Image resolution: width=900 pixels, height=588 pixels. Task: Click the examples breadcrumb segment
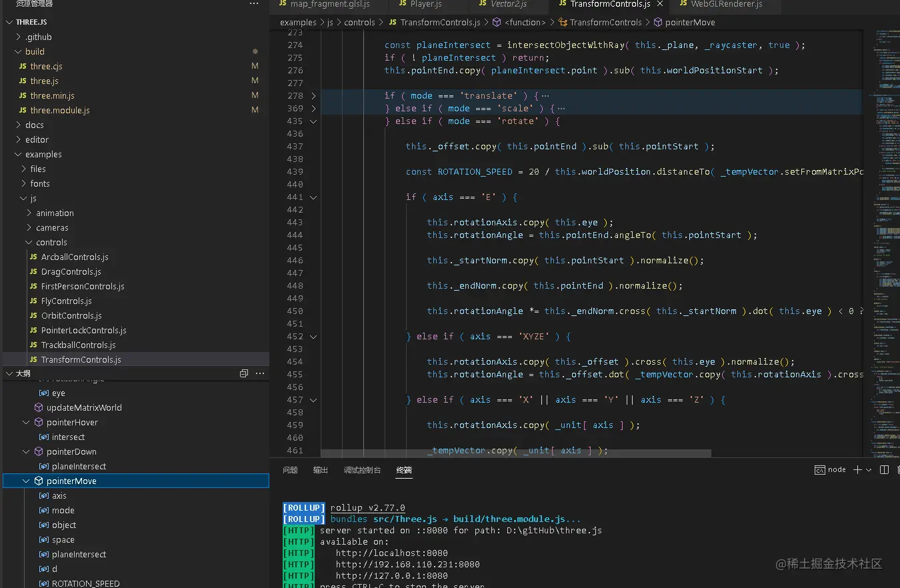(298, 22)
